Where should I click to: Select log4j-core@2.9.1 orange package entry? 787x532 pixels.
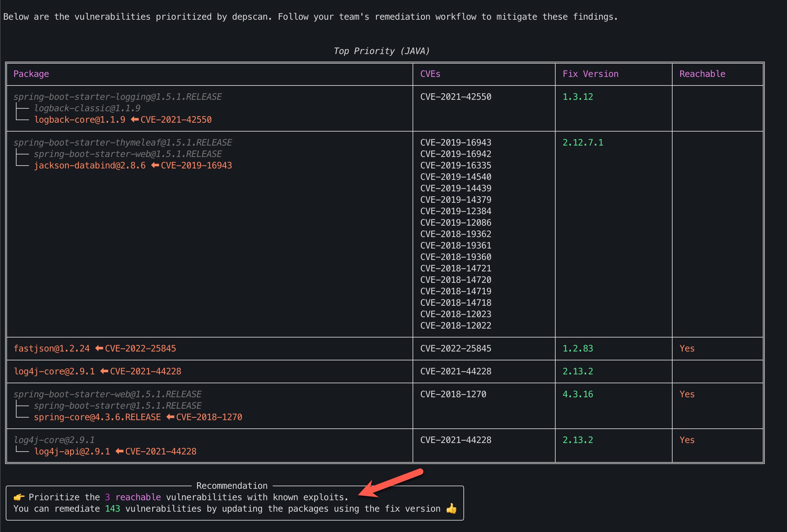coord(54,372)
